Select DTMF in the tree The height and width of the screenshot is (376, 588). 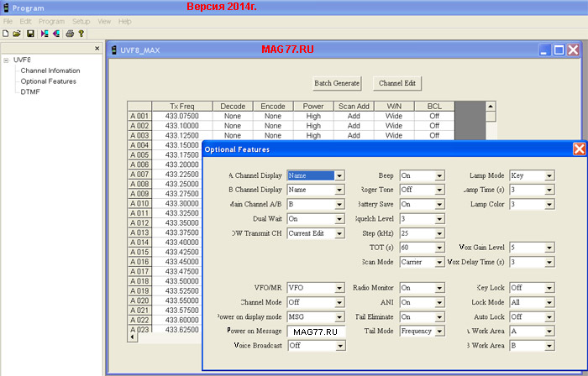pyautogui.click(x=30, y=91)
